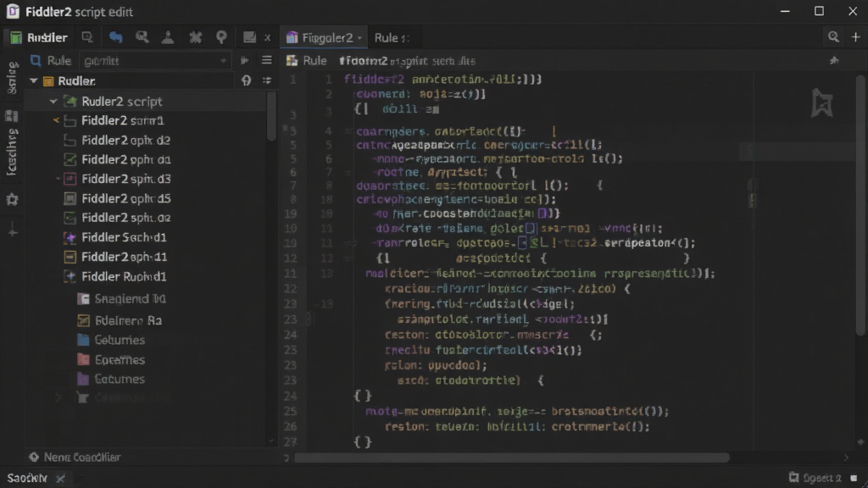Select the Rudler main tab

[39, 37]
